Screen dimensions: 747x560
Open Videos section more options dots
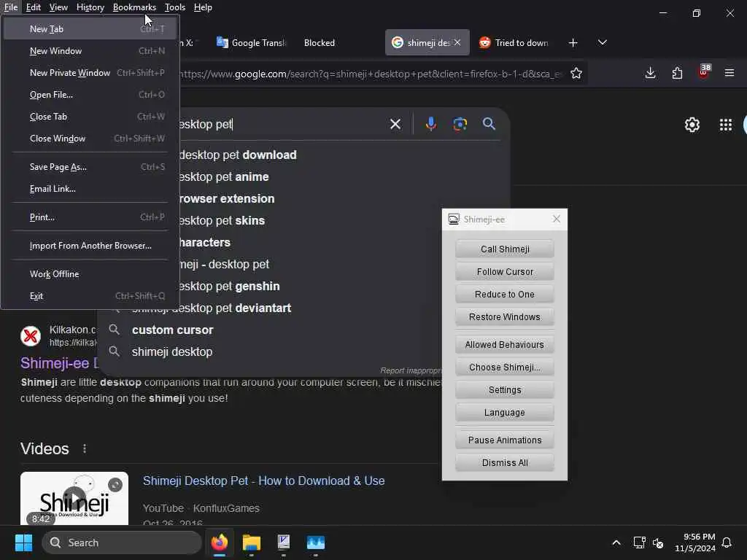(x=85, y=448)
